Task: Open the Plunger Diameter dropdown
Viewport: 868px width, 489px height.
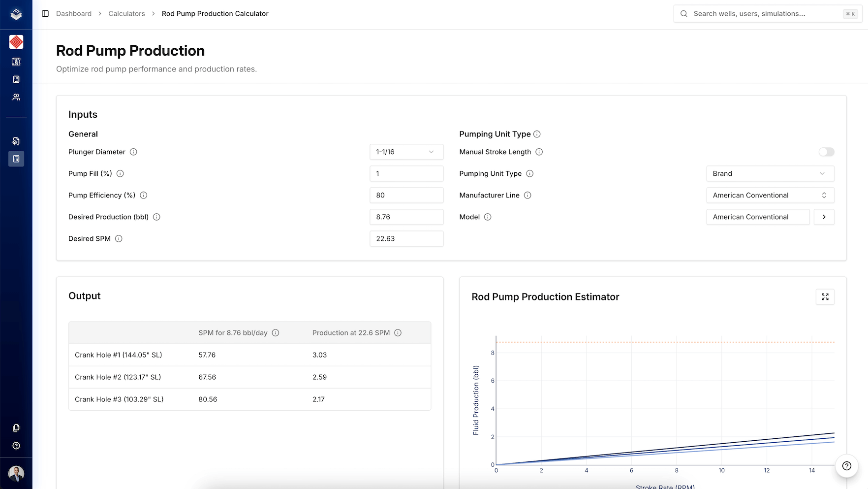Action: pyautogui.click(x=406, y=152)
